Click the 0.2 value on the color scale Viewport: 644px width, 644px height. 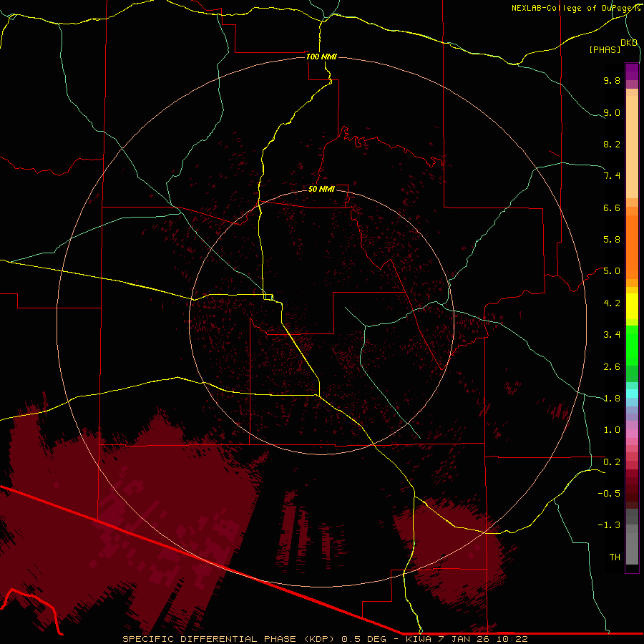tap(612, 462)
